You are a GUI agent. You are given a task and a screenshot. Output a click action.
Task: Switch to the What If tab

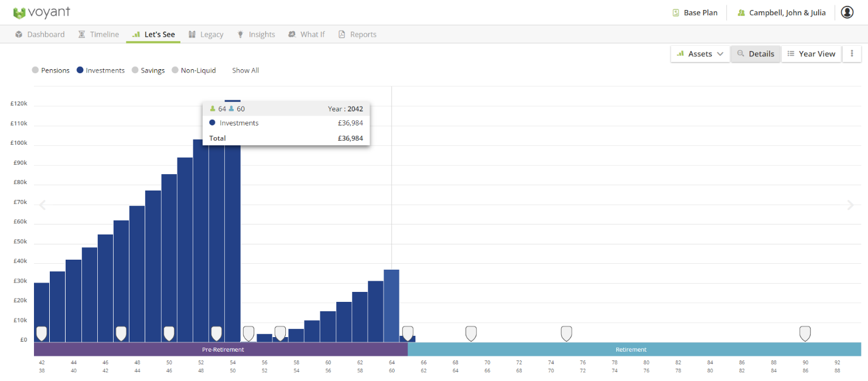306,35
